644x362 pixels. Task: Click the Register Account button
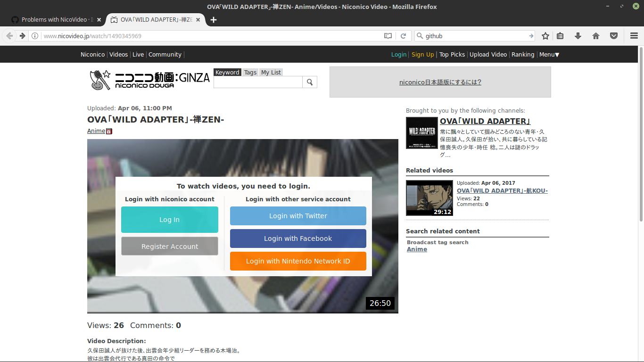click(170, 247)
